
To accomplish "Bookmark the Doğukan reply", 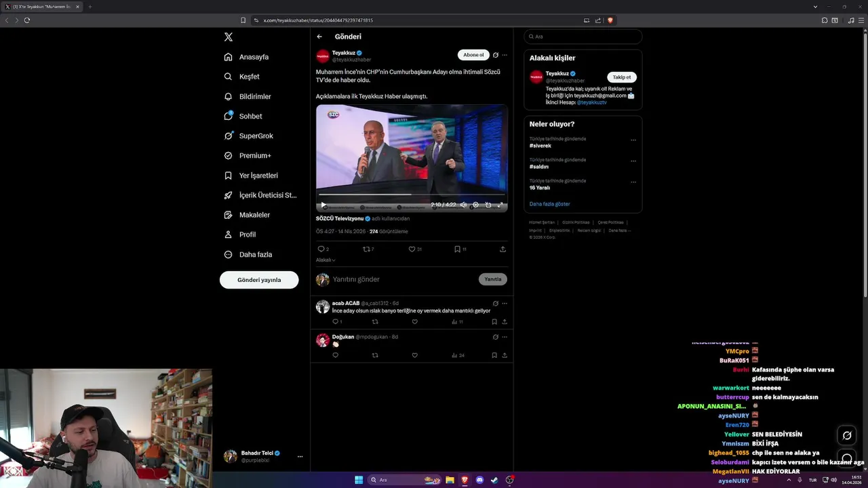I will [x=494, y=355].
